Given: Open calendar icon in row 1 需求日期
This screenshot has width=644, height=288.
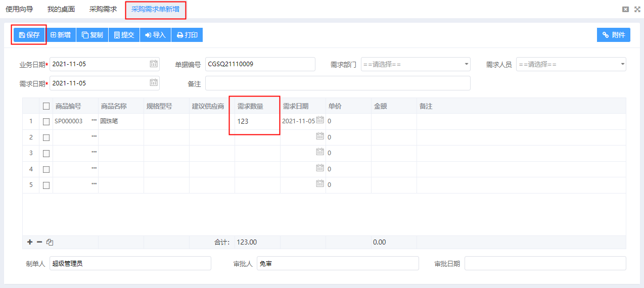Looking at the screenshot, I should 320,120.
